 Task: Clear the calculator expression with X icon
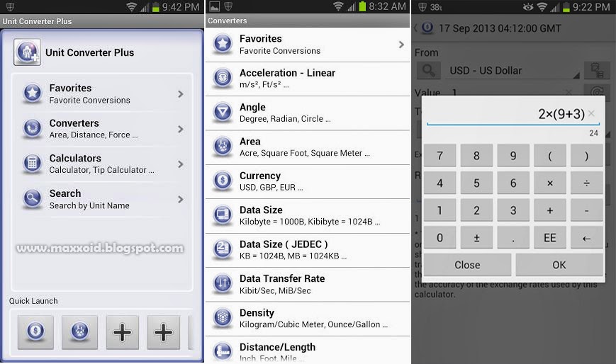tap(592, 114)
